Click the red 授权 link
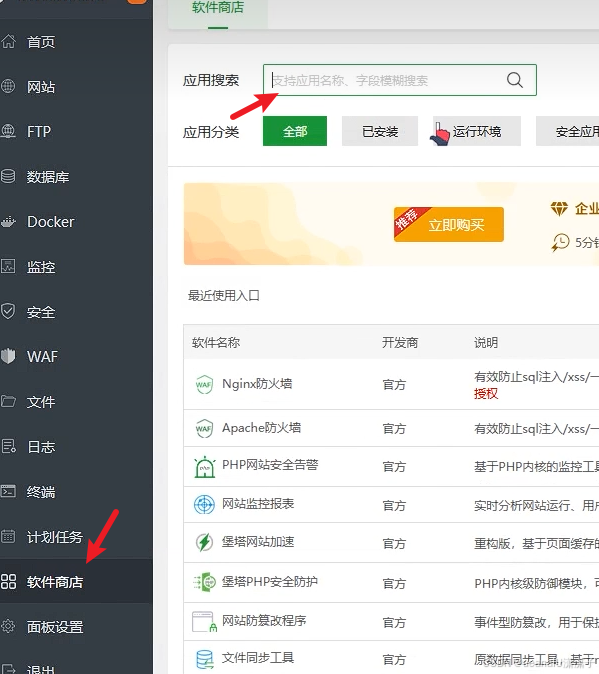The image size is (599, 674). pyautogui.click(x=486, y=393)
